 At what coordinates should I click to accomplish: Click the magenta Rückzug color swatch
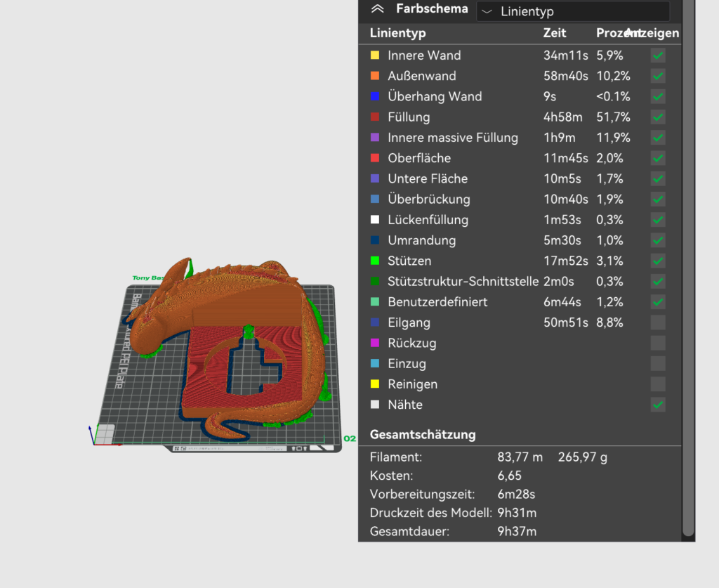pos(375,343)
